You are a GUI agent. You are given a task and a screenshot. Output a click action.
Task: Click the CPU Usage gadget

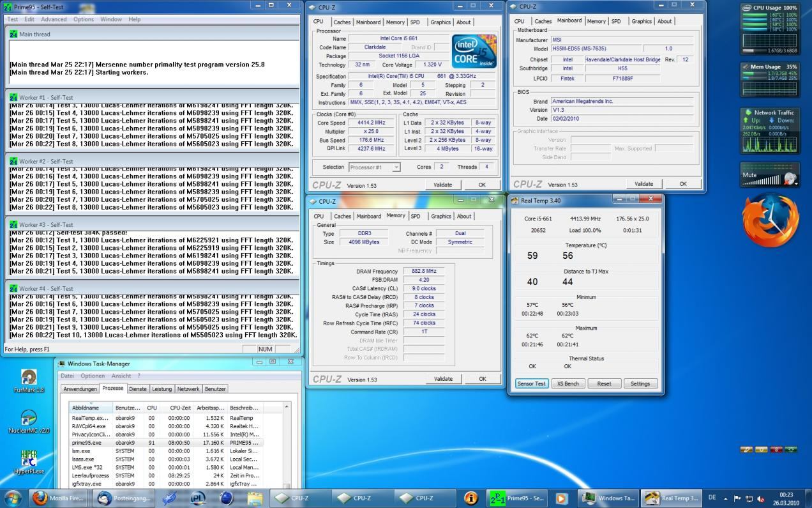pos(769,29)
